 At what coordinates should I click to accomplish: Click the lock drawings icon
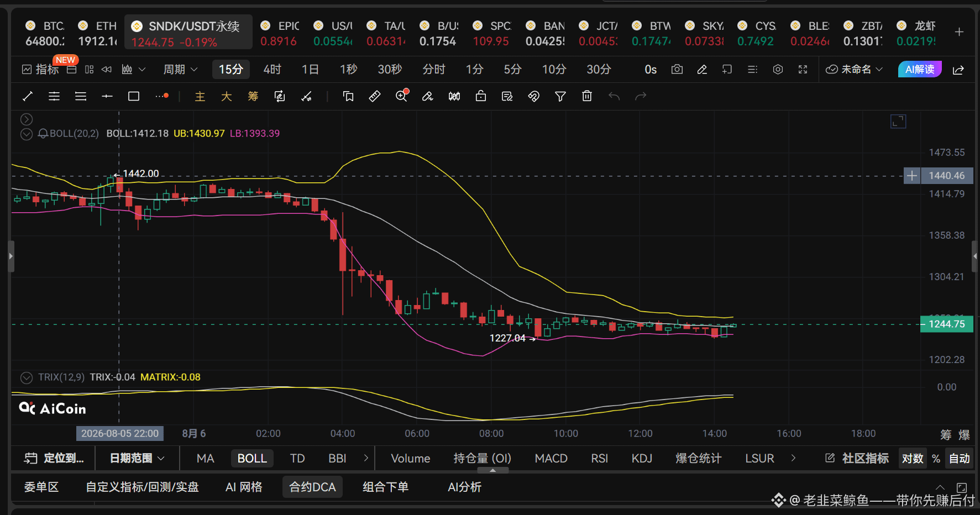(x=481, y=96)
